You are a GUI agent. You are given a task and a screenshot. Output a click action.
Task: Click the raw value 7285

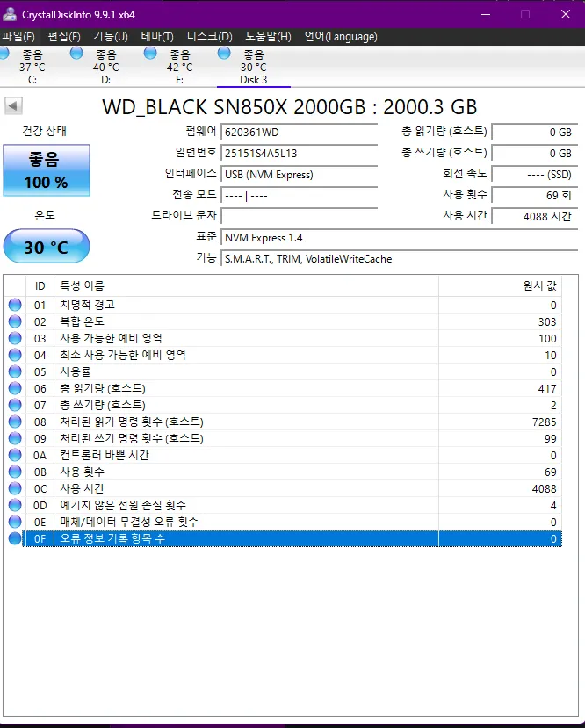544,422
